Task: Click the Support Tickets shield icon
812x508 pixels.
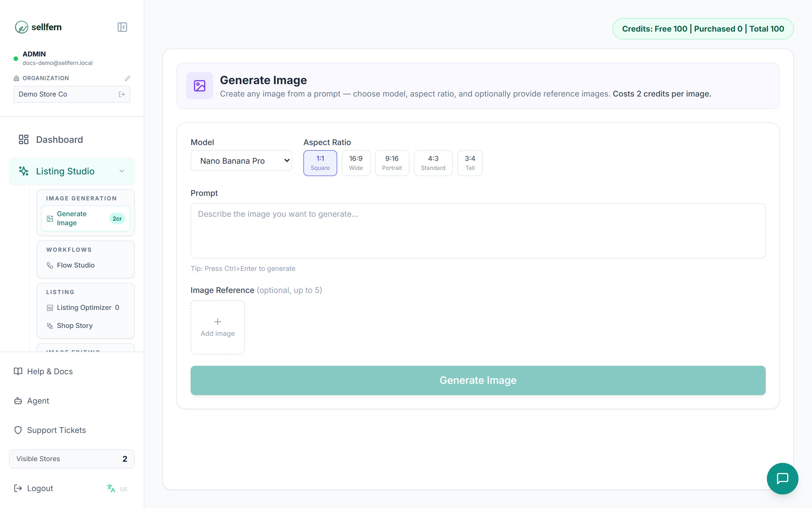Action: click(18, 430)
